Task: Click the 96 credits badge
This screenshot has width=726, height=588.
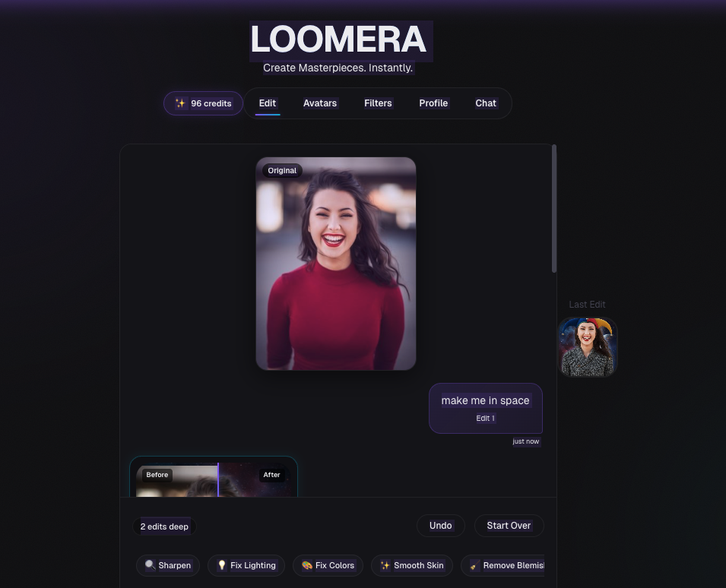Action: [x=204, y=103]
